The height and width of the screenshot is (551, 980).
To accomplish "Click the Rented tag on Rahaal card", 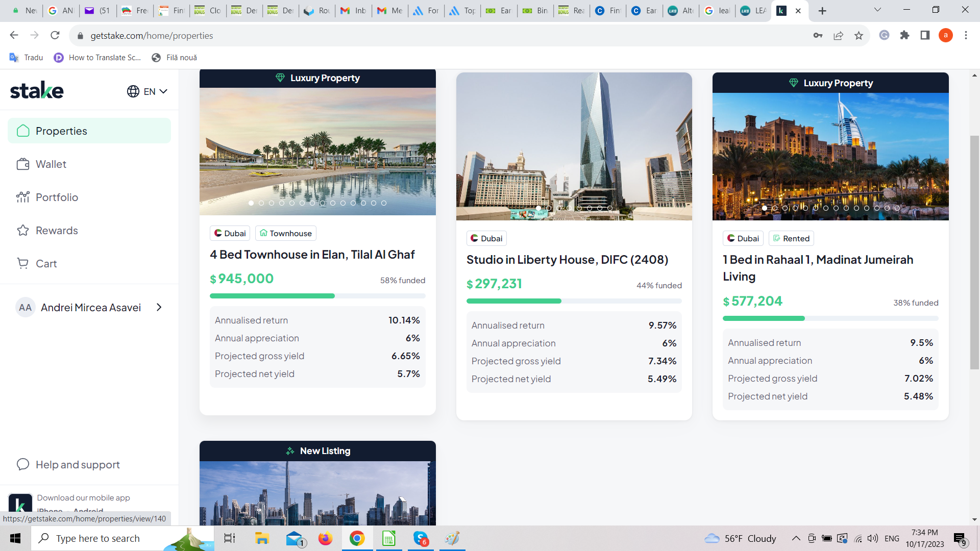I will pos(791,238).
